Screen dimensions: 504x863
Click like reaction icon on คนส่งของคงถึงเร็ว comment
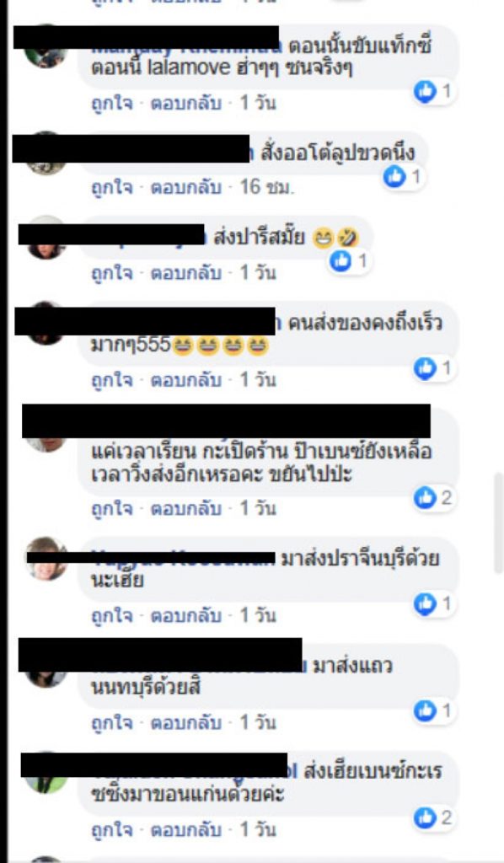click(x=425, y=368)
